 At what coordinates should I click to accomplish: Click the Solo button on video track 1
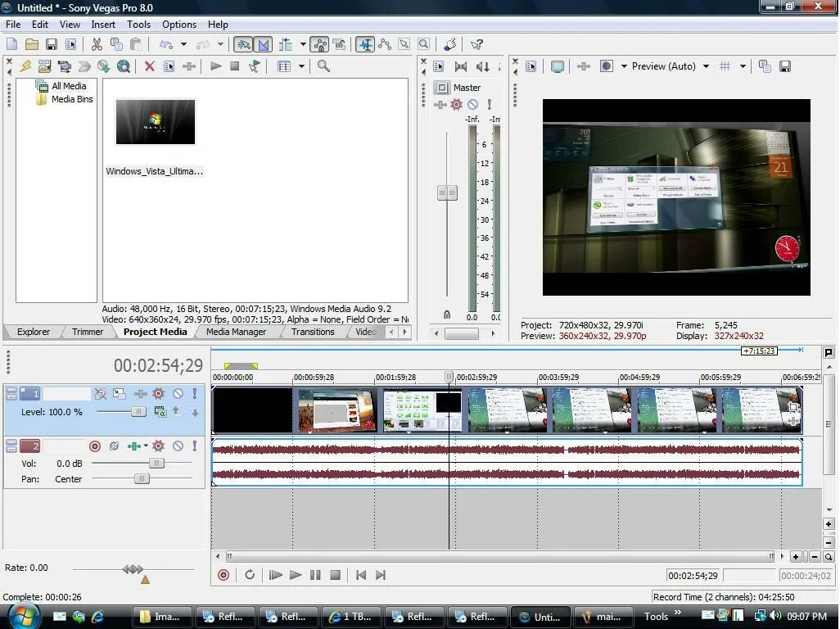pyautogui.click(x=194, y=394)
